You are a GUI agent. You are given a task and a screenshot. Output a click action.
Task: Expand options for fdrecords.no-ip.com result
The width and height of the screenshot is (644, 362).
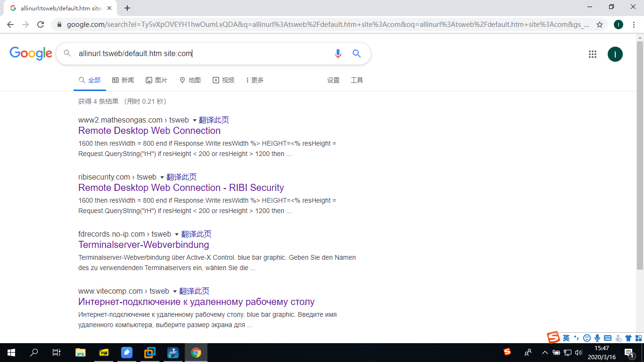pos(177,234)
